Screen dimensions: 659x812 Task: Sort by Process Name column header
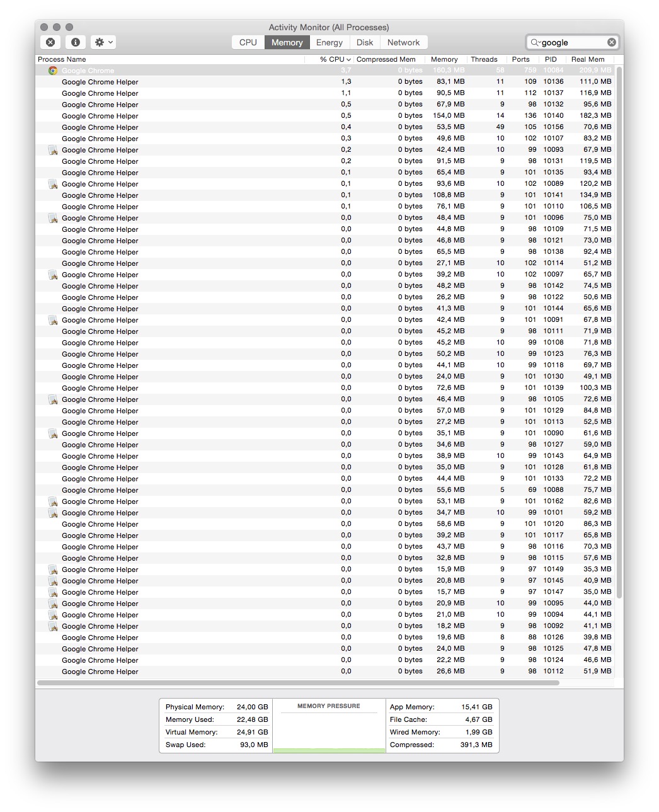click(x=170, y=59)
